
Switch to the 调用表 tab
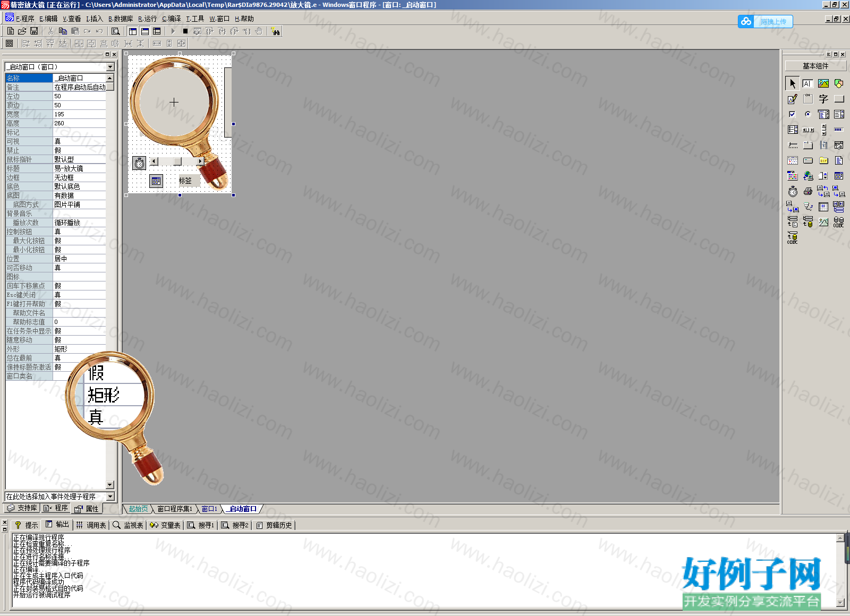(91, 525)
